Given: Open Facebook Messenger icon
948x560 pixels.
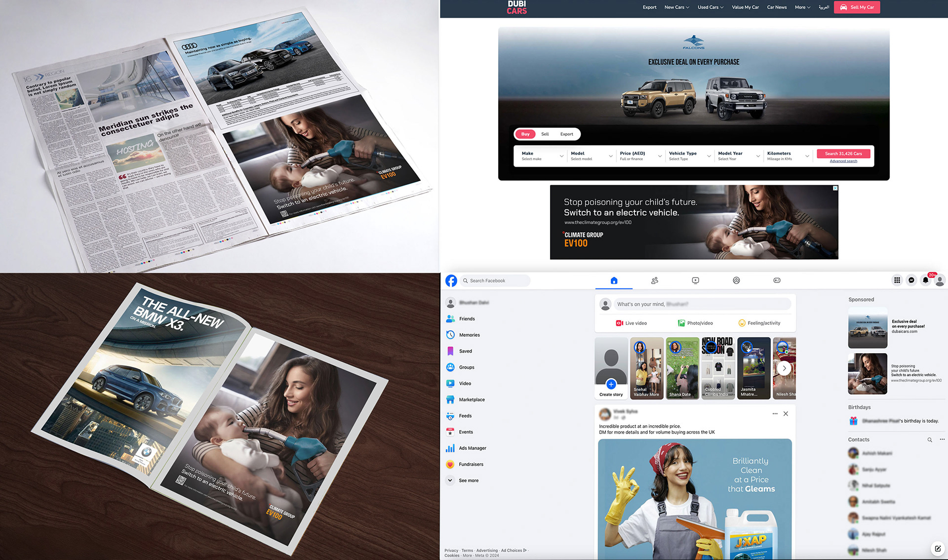Looking at the screenshot, I should 911,280.
